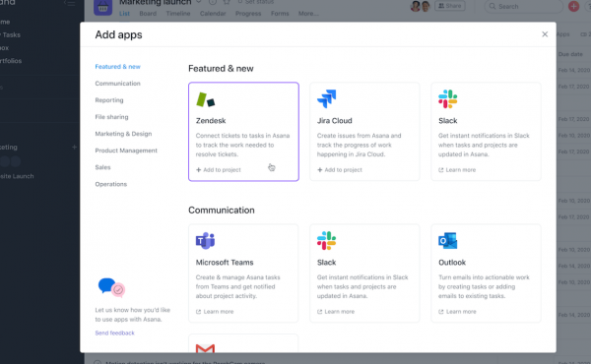Click the member avatars in header
This screenshot has height=364, width=591.
(x=421, y=7)
